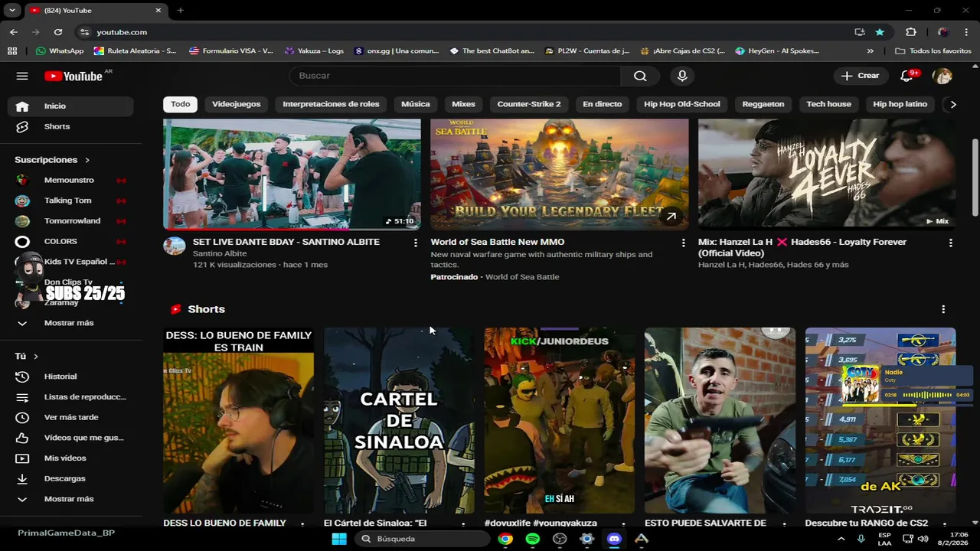Open Spotify from the taskbar
This screenshot has width=980, height=551.
click(533, 539)
